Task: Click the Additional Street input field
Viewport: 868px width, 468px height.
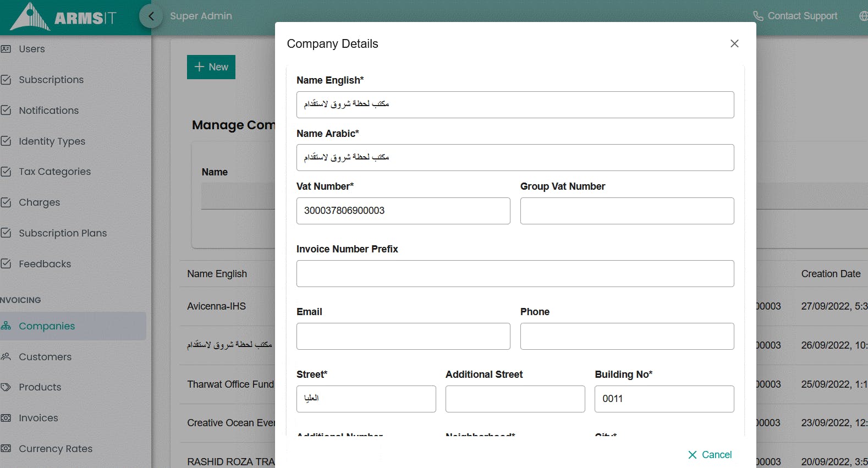Action: pyautogui.click(x=515, y=399)
